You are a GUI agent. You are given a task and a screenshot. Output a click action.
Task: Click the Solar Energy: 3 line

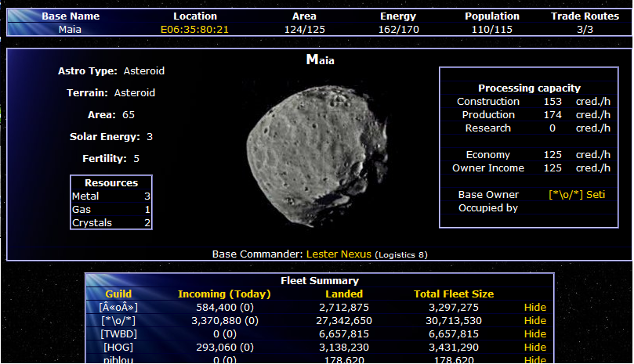point(111,136)
